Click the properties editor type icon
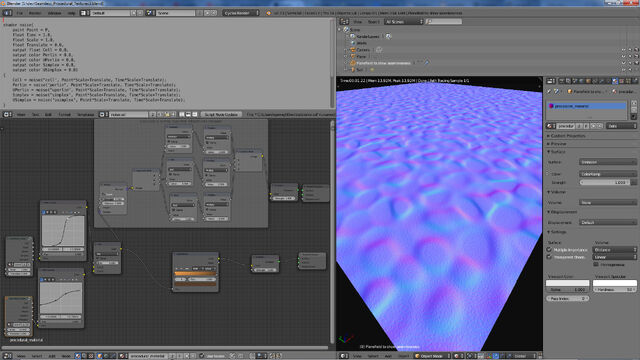 (551, 81)
